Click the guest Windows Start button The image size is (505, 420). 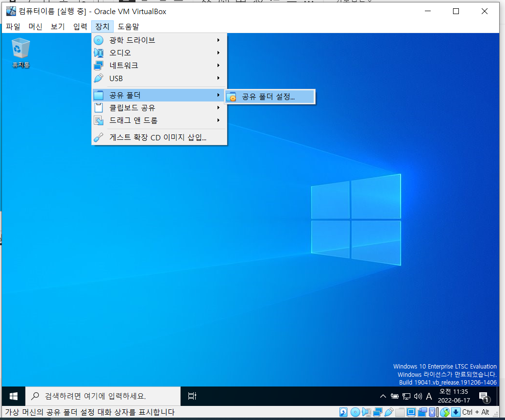[x=14, y=396]
